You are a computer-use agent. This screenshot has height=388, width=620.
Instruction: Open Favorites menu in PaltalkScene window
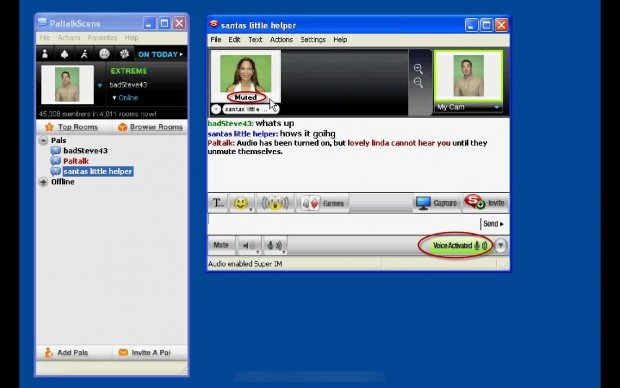point(102,38)
